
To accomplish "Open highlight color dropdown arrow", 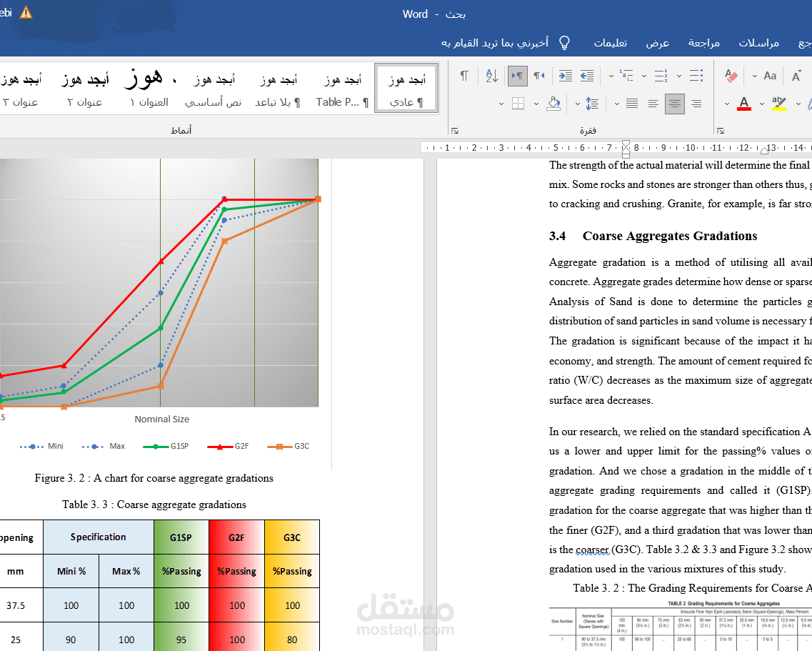I will tap(762, 104).
